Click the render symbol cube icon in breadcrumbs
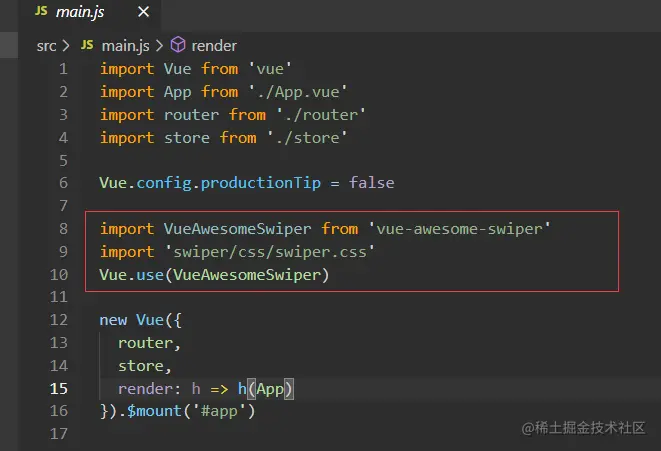The image size is (661, 451). coord(178,45)
